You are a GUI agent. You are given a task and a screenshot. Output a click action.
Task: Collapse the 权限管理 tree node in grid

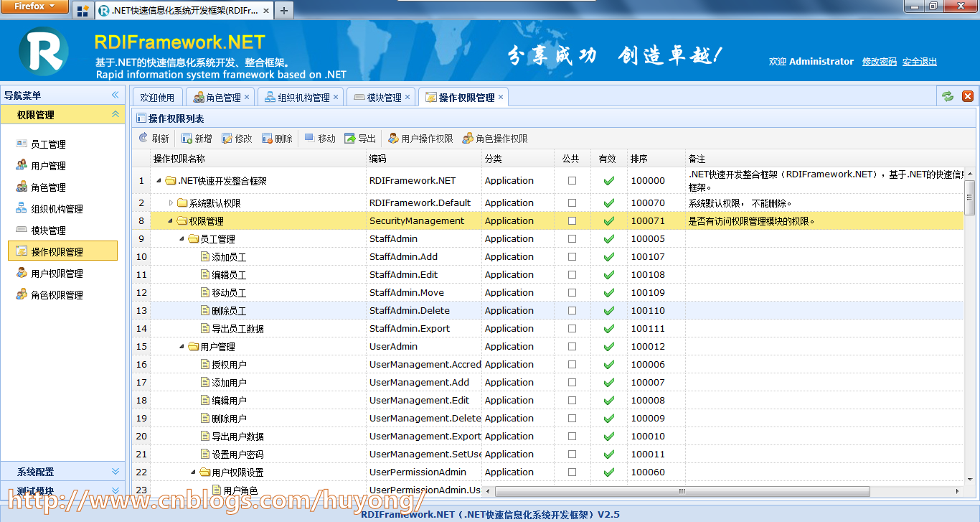point(171,221)
